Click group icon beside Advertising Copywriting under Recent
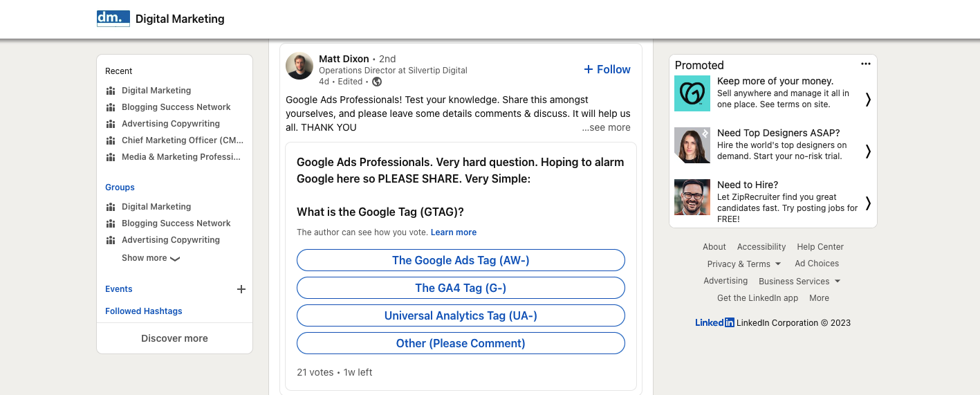This screenshot has height=395, width=980. [110, 124]
